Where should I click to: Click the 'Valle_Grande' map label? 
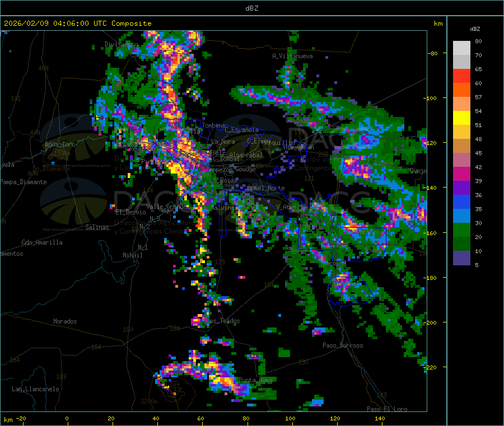[166, 207]
